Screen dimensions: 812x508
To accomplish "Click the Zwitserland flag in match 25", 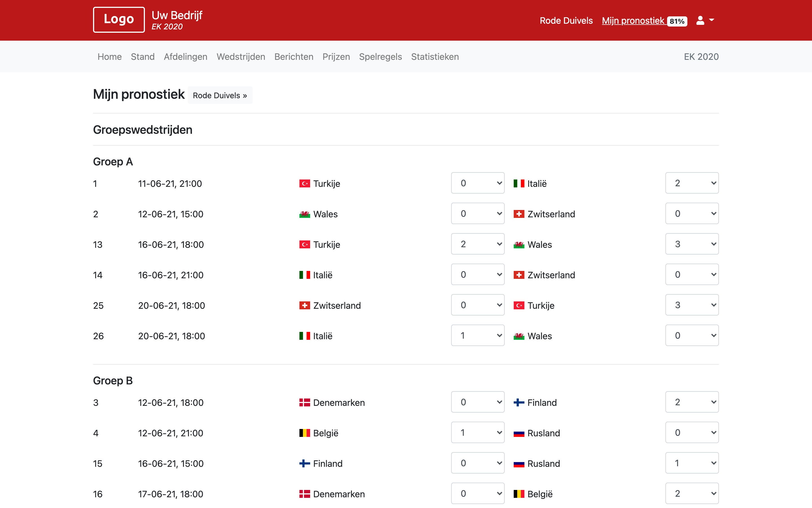I will 305,305.
